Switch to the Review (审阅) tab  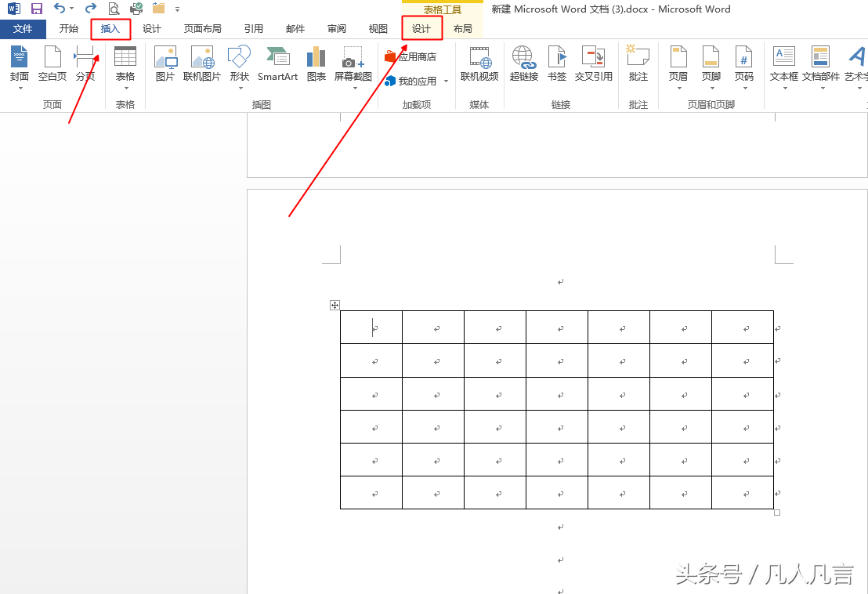click(x=337, y=29)
